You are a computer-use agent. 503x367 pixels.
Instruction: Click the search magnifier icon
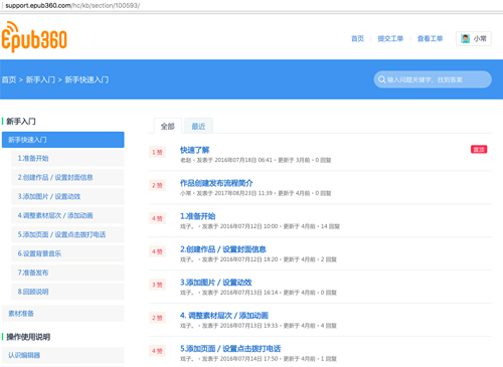(382, 80)
